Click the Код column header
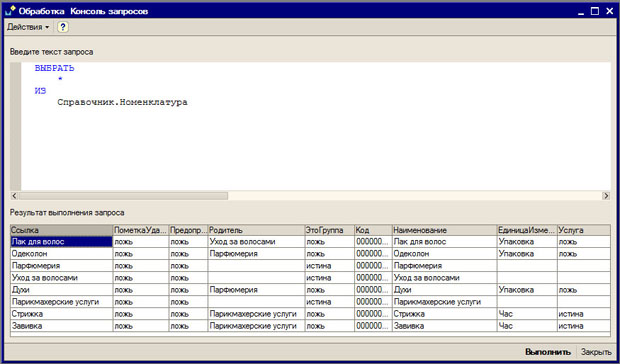620x364 pixels. pyautogui.click(x=373, y=230)
